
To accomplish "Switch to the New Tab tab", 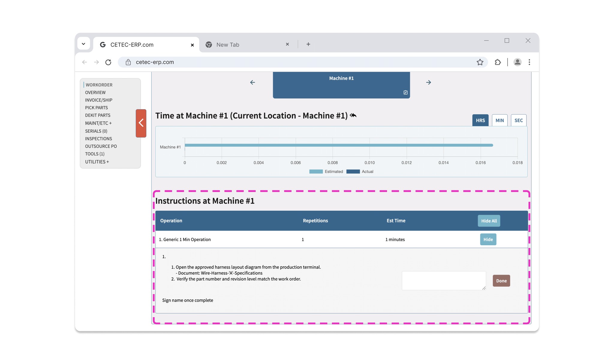I will (x=228, y=45).
